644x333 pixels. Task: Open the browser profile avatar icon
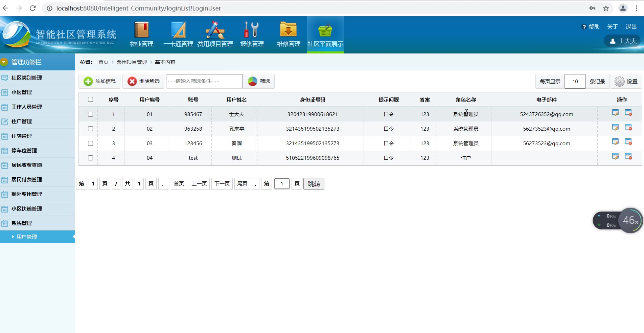623,8
